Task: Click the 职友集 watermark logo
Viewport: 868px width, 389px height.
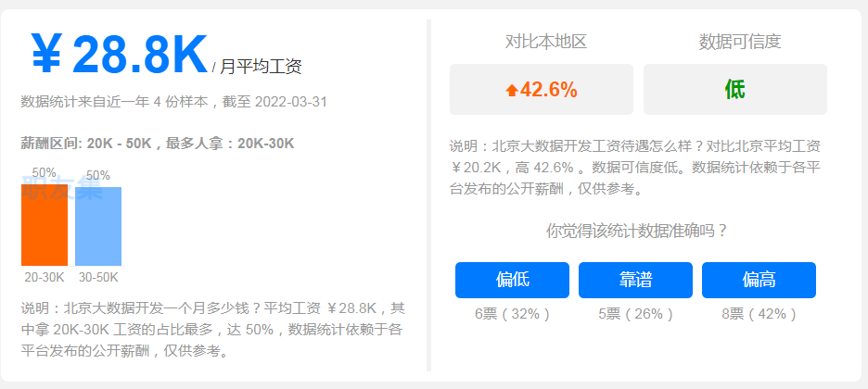Action: coord(62,188)
